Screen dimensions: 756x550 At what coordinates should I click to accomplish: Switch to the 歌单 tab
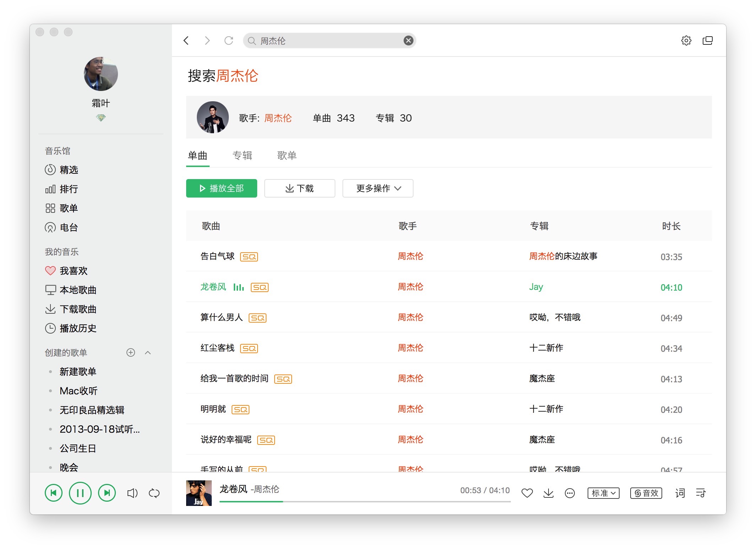coord(287,156)
